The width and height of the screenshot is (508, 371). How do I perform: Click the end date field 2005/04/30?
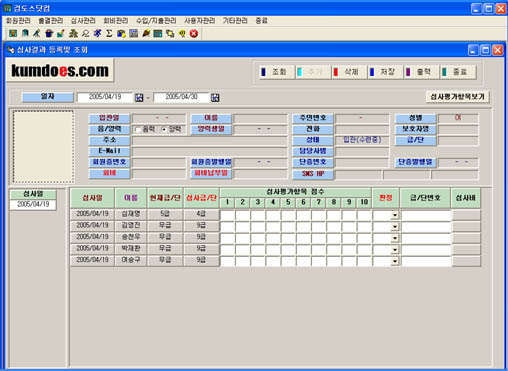tap(181, 97)
